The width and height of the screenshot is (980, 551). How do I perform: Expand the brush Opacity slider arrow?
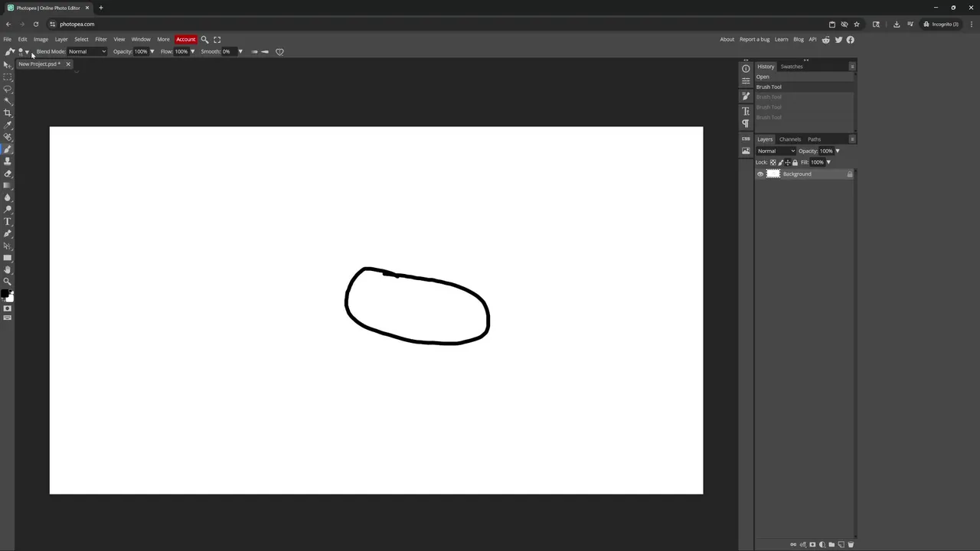[x=152, y=52]
